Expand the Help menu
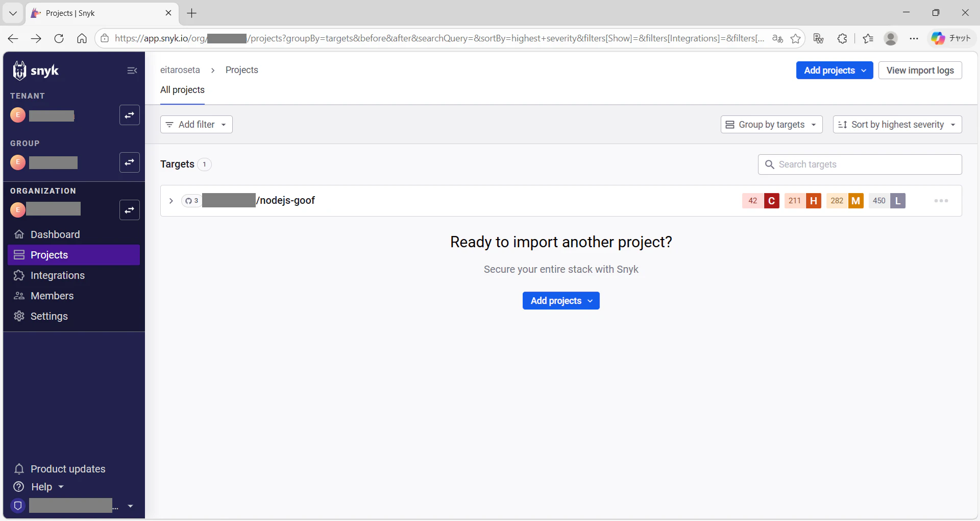The image size is (980, 521). (39, 487)
